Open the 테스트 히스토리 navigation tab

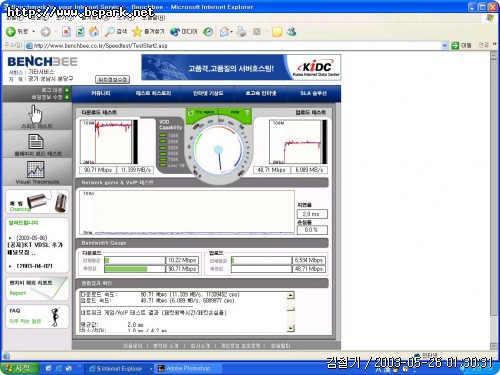pos(153,93)
